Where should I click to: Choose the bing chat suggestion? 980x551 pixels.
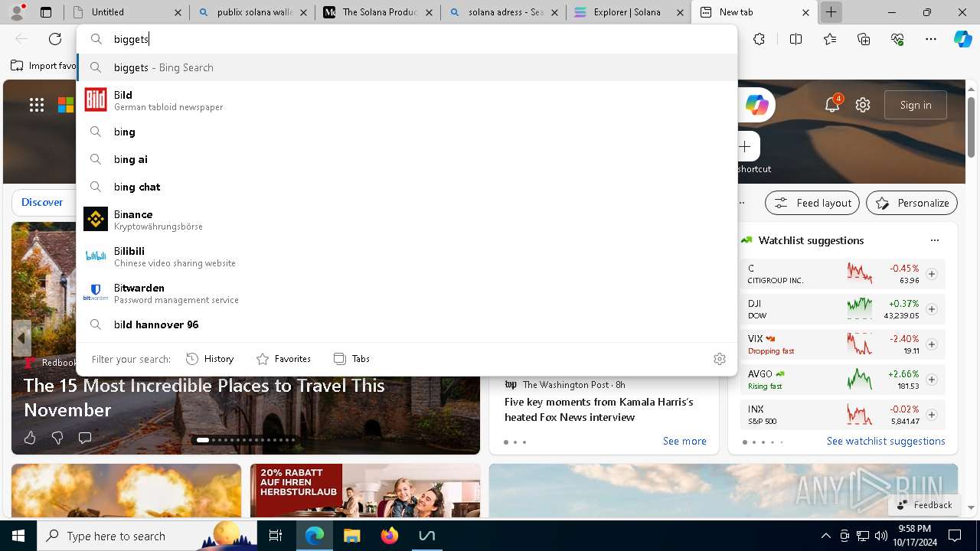(x=407, y=187)
